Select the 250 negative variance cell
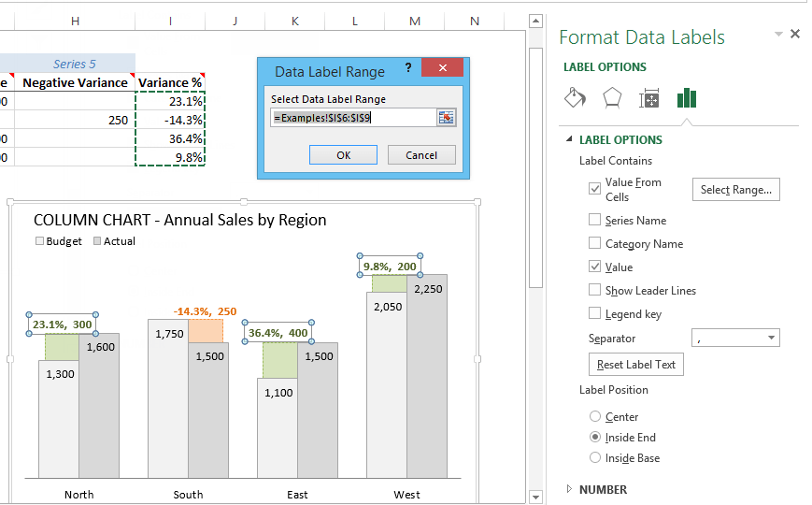Screen dimensions: 812x505 point(75,120)
